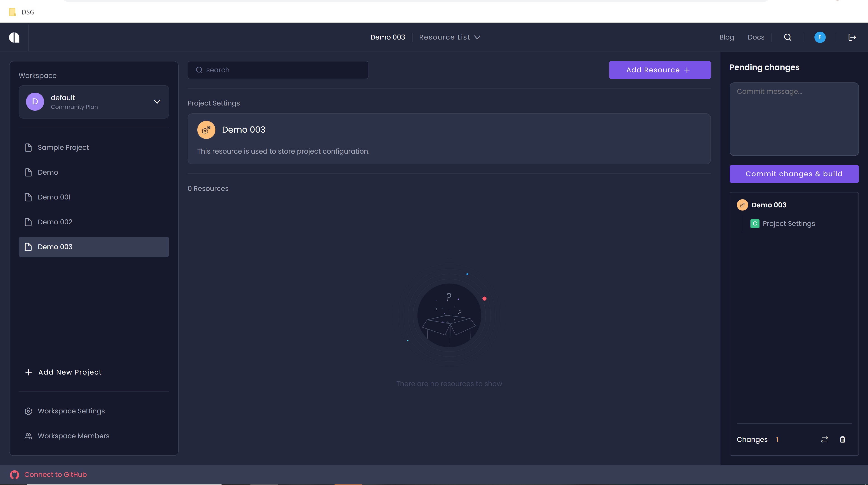Click Connect to GitHub link
This screenshot has width=868, height=485.
55,475
